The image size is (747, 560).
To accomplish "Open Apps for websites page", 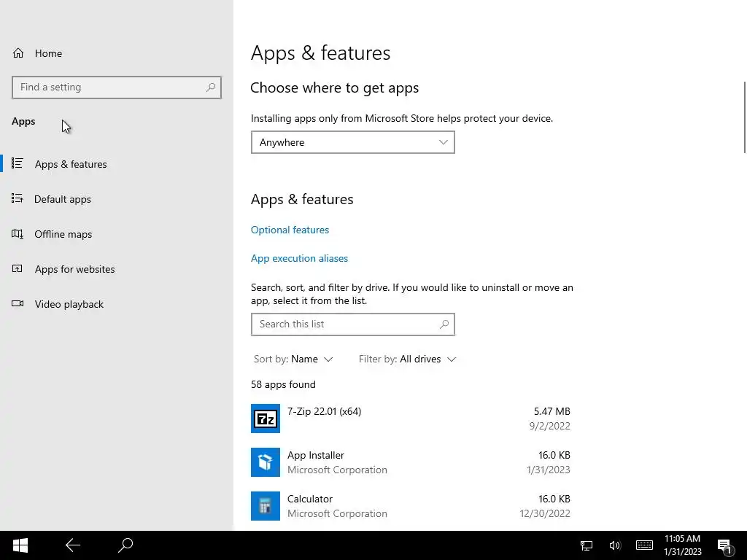I will [x=74, y=269].
